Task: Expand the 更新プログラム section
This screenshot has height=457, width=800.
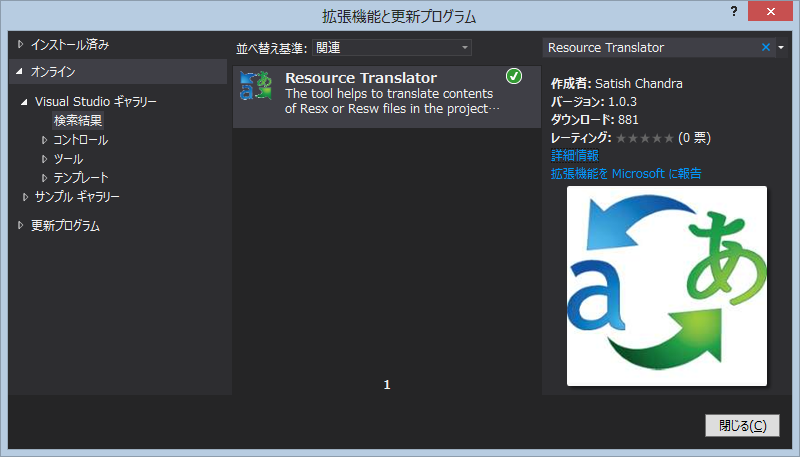Action: [20, 225]
